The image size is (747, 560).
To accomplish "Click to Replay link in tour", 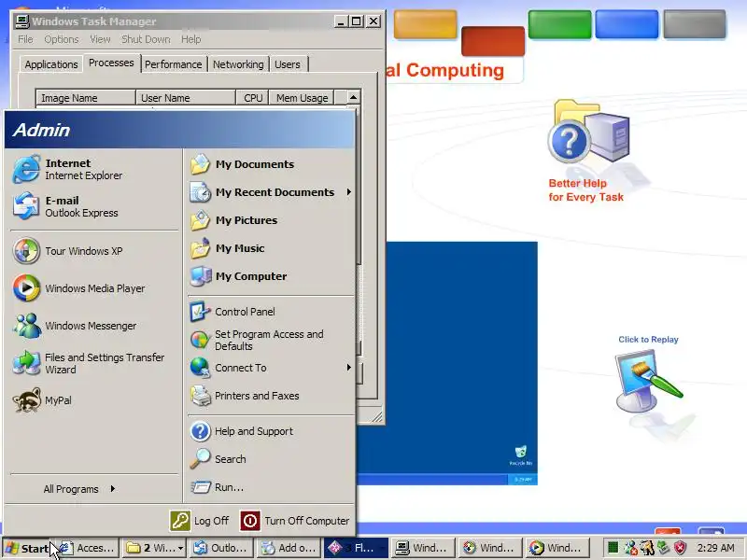I will tap(648, 340).
